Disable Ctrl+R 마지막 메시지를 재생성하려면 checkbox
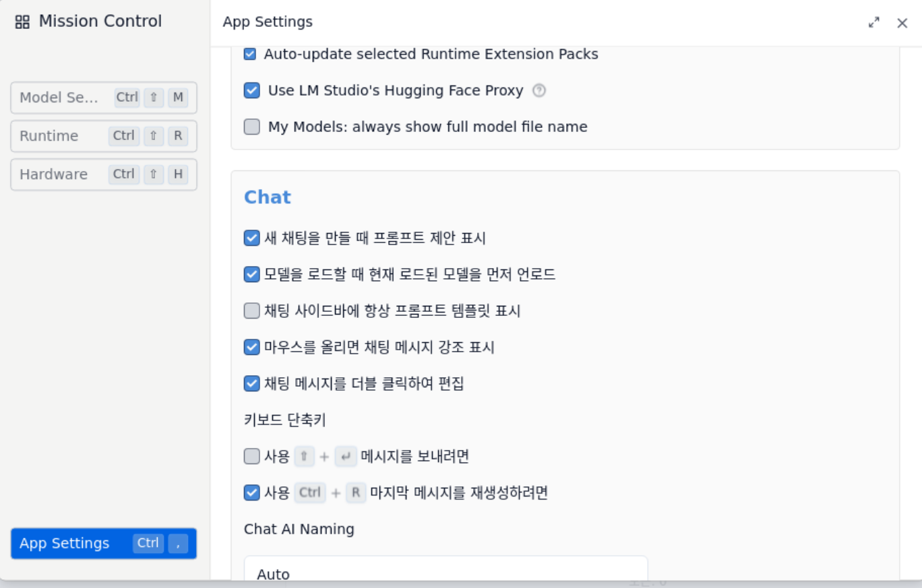Viewport: 922px width, 588px height. click(x=252, y=492)
